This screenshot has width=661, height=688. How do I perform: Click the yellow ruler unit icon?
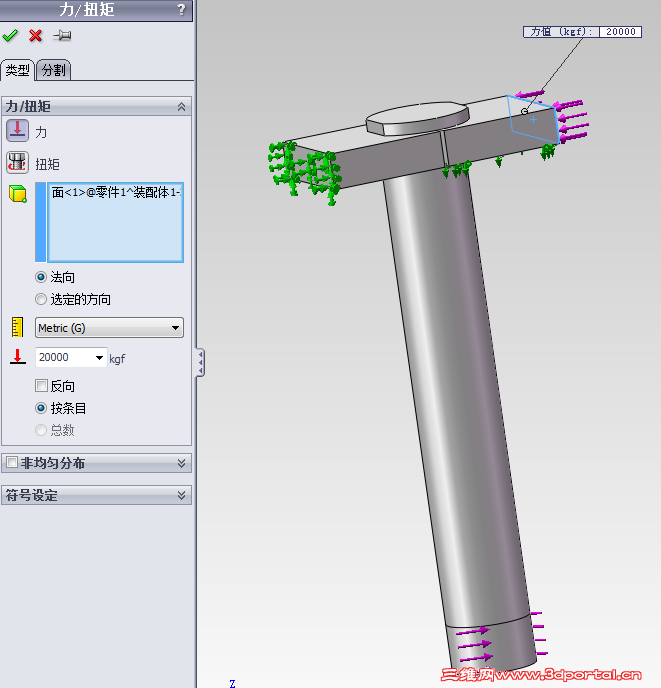coord(17,327)
